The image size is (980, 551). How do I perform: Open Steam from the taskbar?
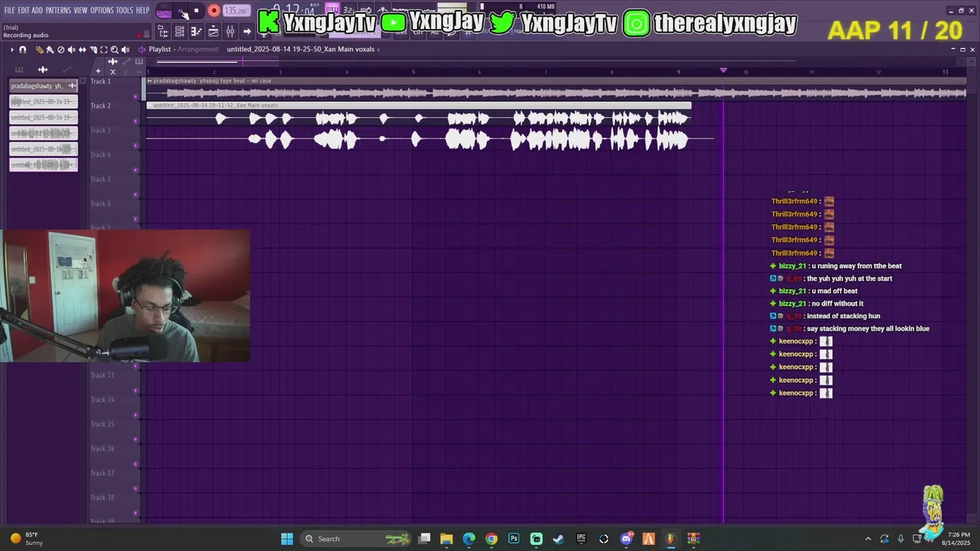(x=559, y=539)
